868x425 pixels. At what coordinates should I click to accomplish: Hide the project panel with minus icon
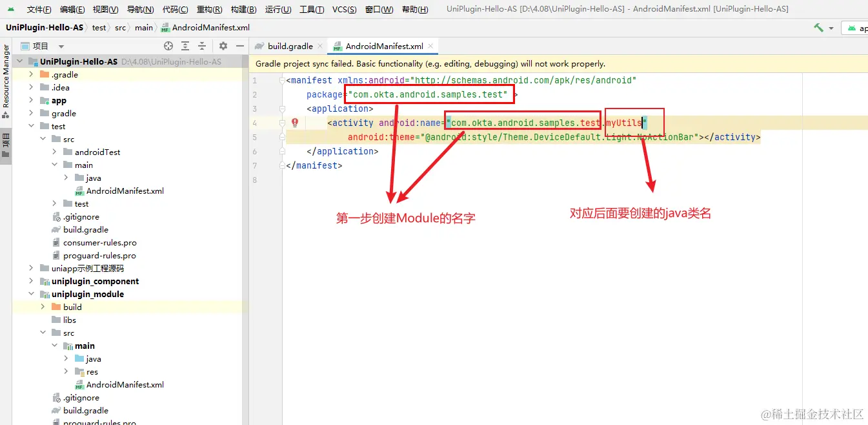[240, 46]
